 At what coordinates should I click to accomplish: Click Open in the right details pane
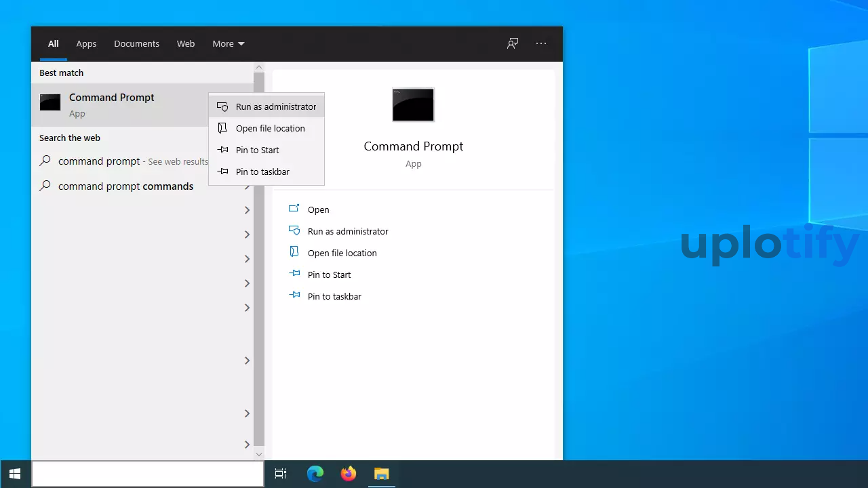[318, 209]
